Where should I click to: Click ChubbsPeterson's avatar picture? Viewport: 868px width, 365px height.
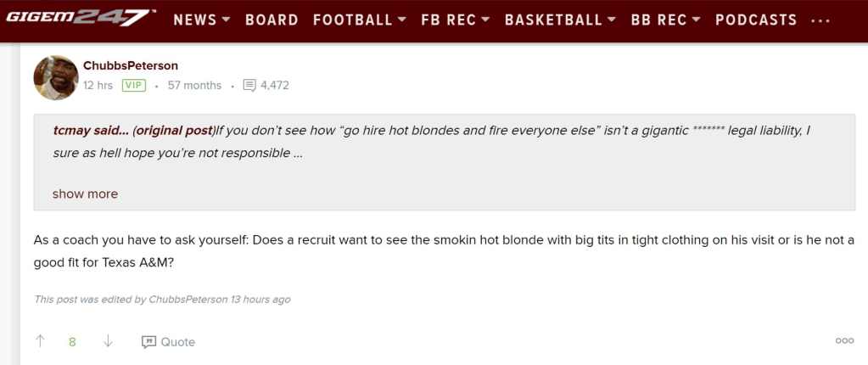[x=56, y=77]
